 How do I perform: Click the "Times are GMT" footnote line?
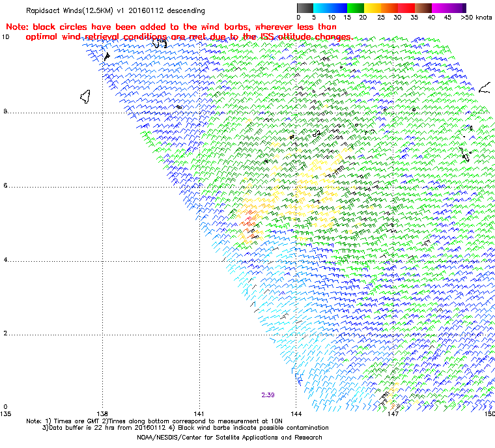pyautogui.click(x=154, y=421)
